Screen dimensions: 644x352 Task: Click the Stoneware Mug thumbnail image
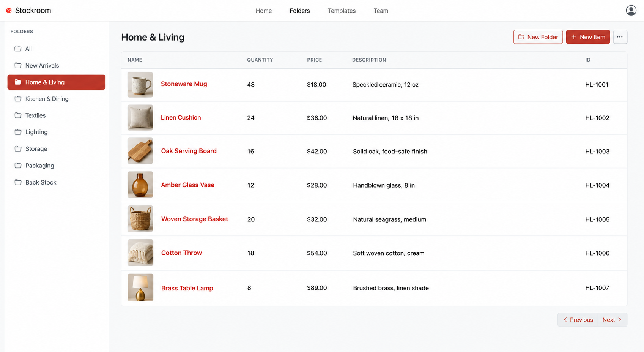click(140, 85)
